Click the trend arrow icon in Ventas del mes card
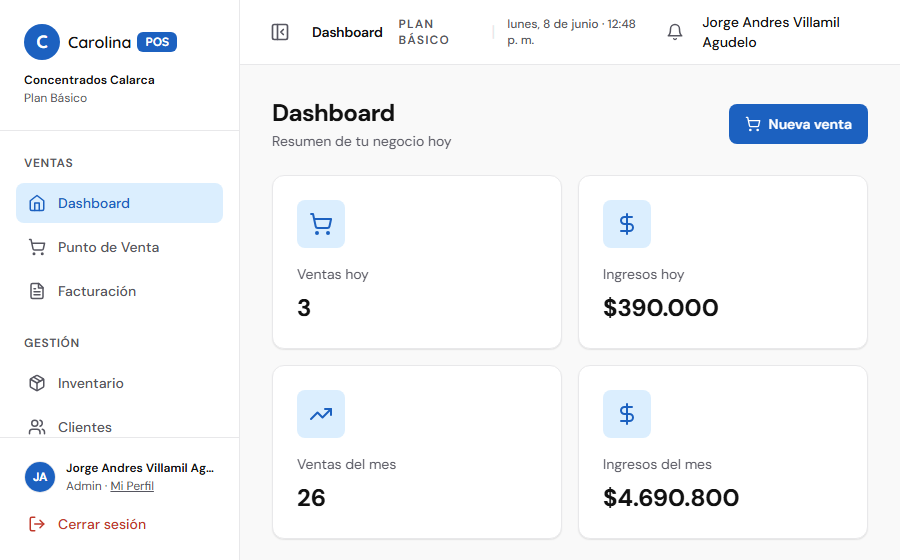This screenshot has height=560, width=900. point(321,414)
